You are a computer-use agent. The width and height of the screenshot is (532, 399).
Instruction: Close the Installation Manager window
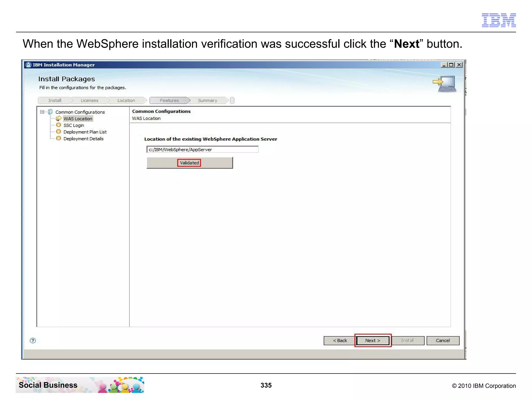(459, 65)
